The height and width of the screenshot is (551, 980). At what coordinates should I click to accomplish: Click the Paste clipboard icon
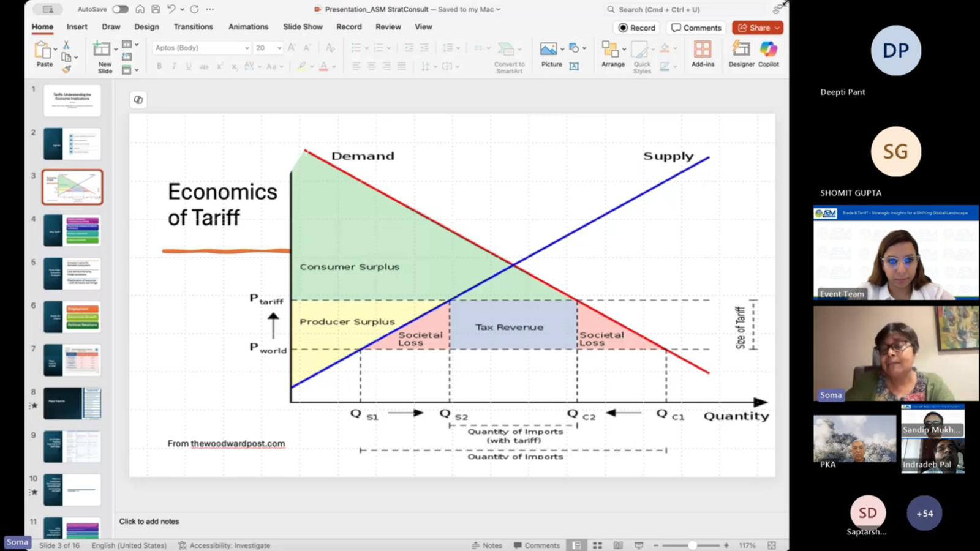[43, 50]
